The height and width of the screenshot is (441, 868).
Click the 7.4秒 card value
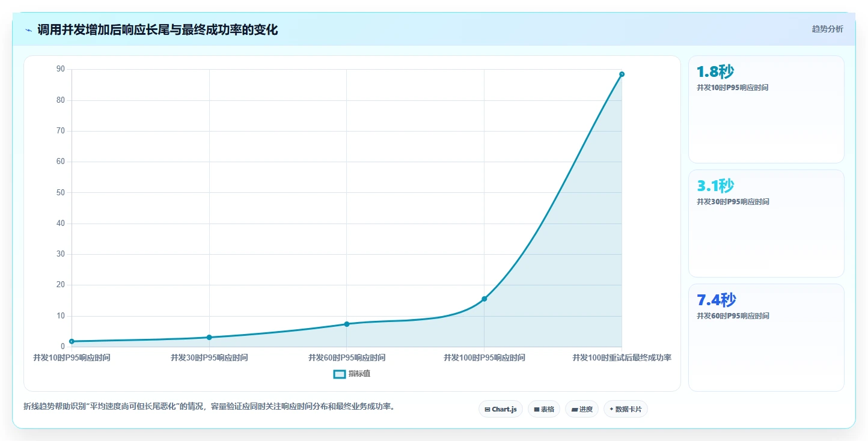(717, 300)
